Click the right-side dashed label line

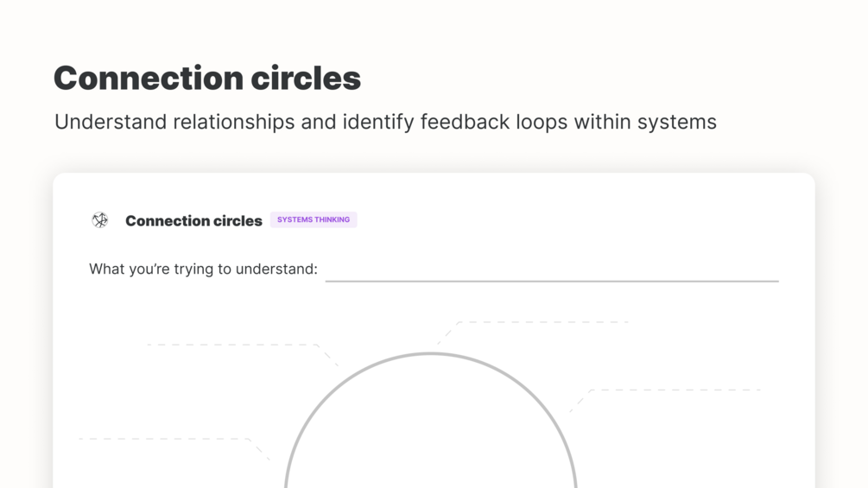coord(676,390)
